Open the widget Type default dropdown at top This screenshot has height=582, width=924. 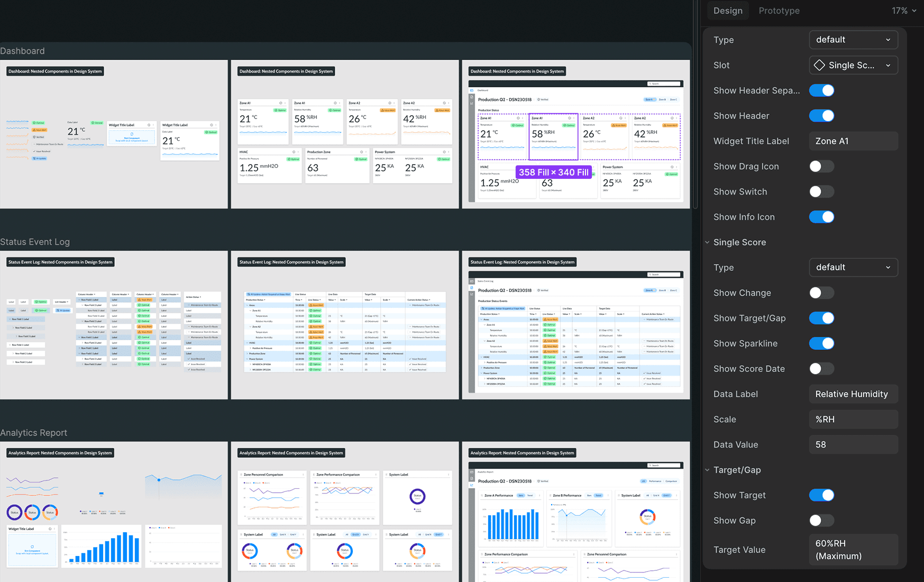point(853,40)
